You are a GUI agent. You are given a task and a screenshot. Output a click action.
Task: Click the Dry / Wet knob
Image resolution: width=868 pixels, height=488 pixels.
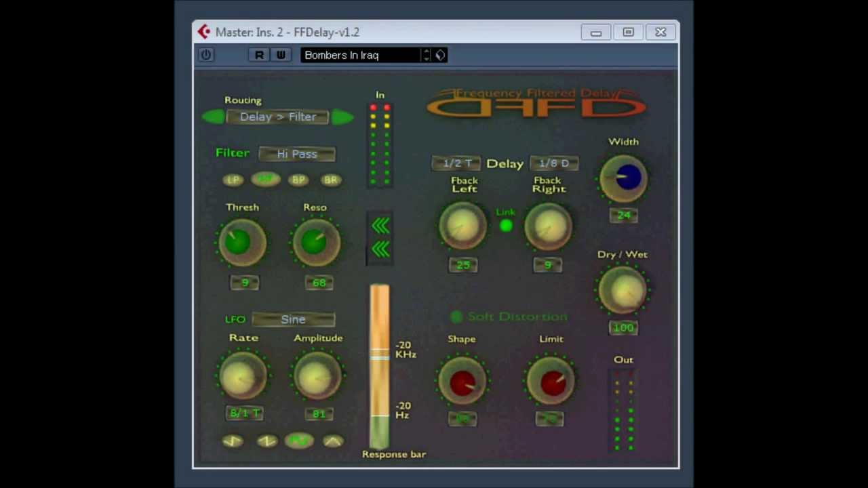tap(623, 291)
